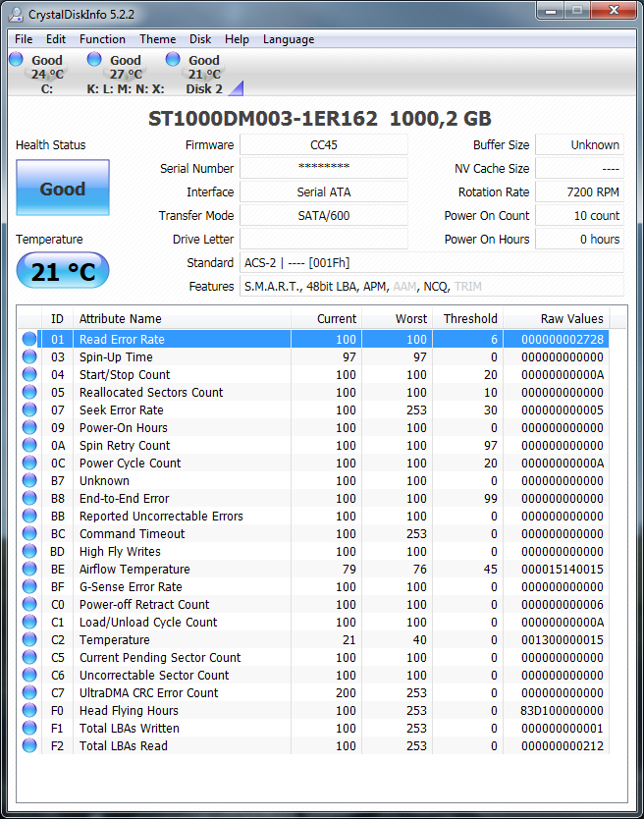Click the Power On Count field 10 count

point(580,215)
